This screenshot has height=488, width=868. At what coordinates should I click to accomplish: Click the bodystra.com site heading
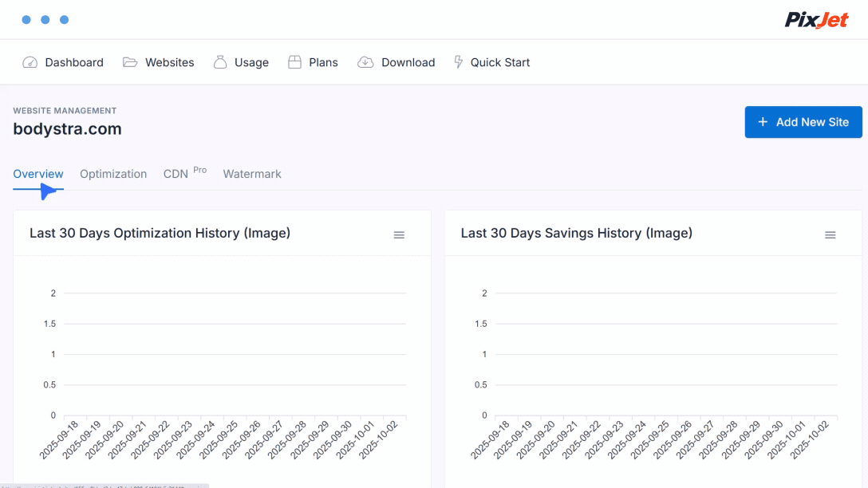click(68, 129)
